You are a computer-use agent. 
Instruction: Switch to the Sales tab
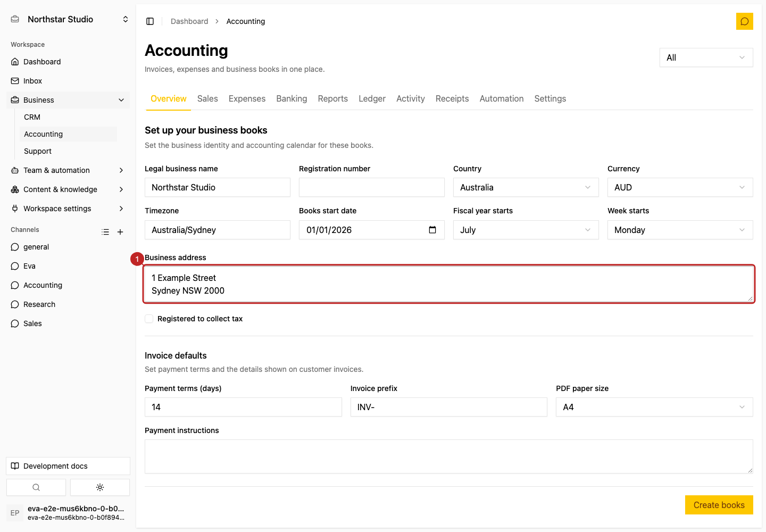[207, 99]
